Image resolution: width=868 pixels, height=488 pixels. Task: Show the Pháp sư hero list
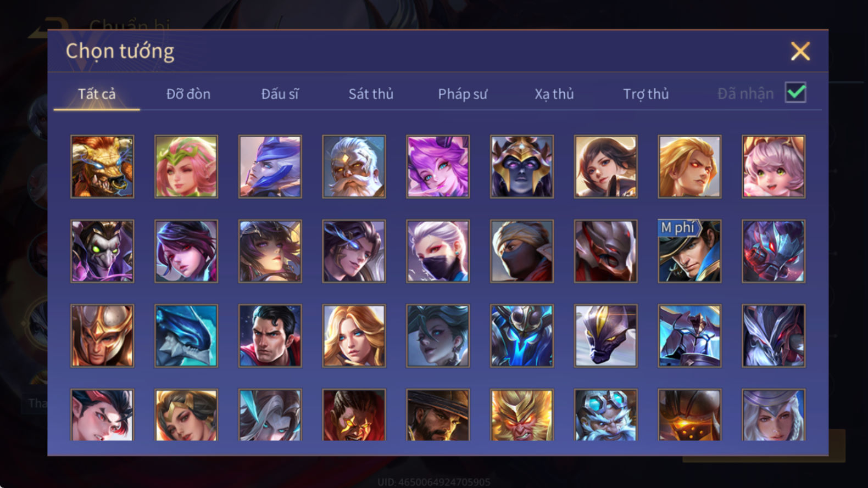463,94
